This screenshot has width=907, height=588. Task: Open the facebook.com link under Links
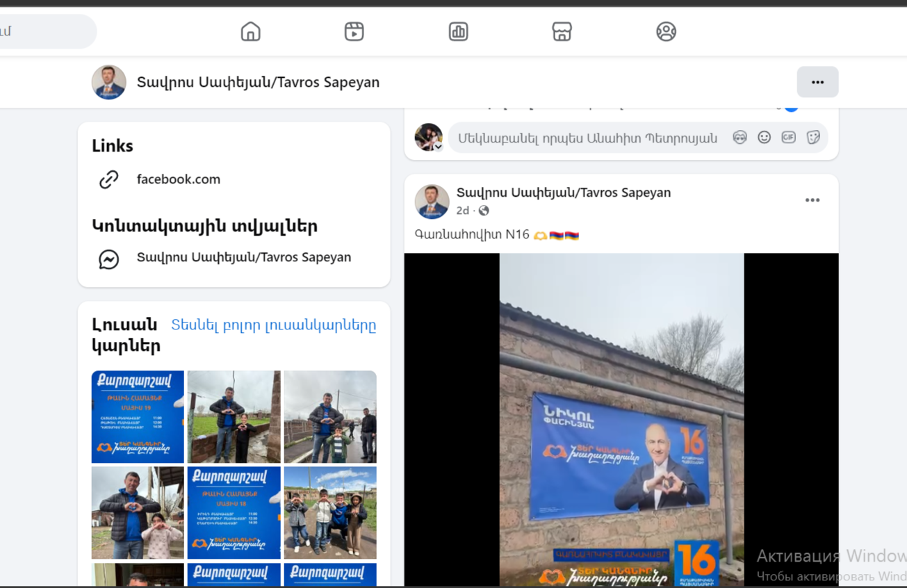click(x=179, y=179)
